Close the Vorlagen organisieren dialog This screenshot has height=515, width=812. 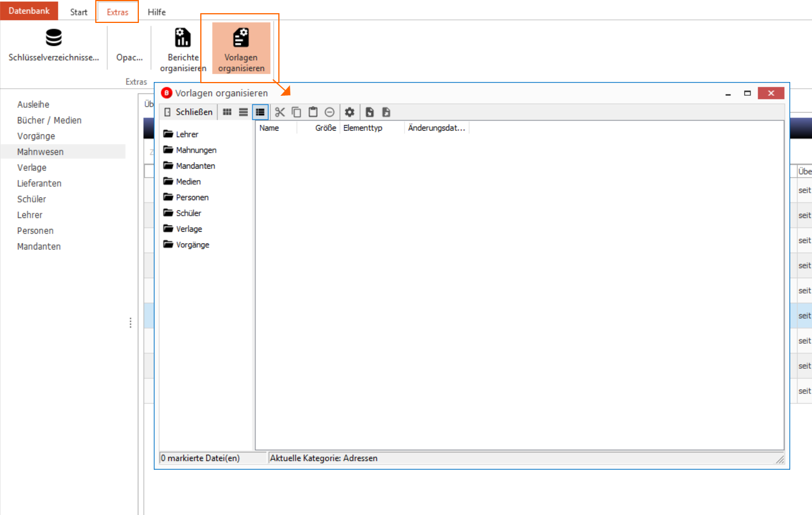pos(771,93)
